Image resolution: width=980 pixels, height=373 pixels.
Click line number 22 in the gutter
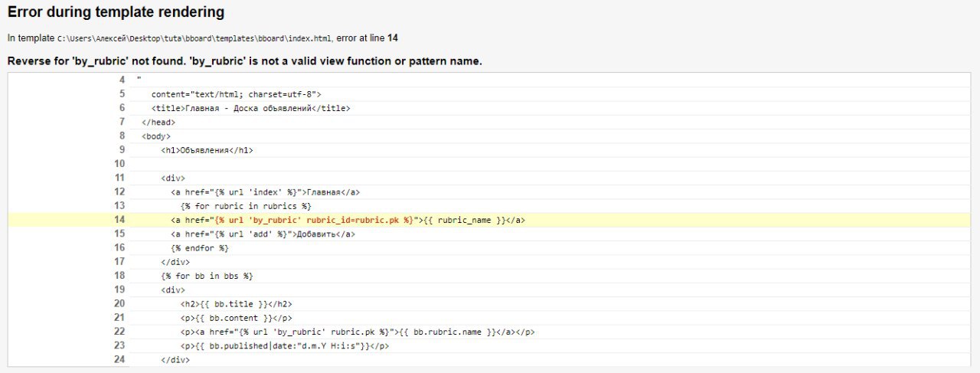(x=119, y=332)
